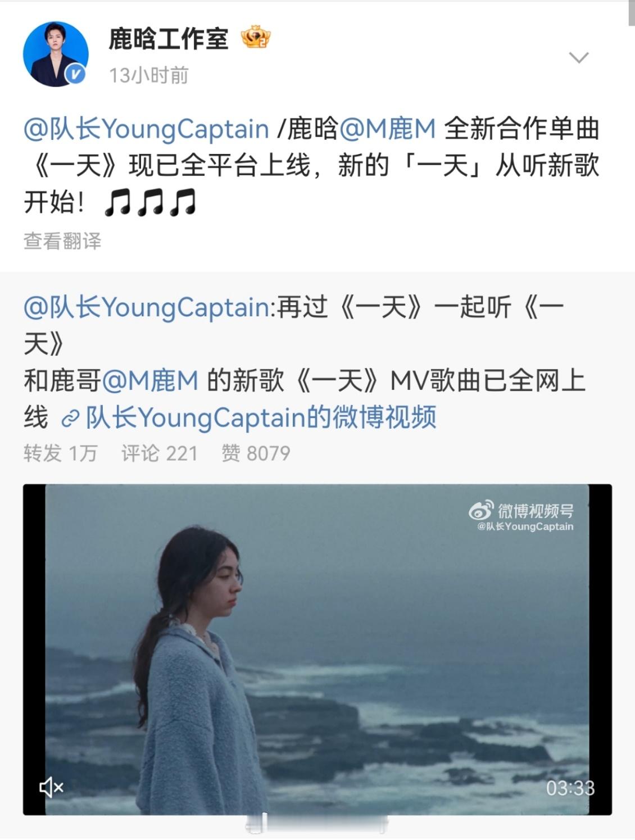
Task: Open 鹿晗工作室 profile avatar
Action: (56, 54)
